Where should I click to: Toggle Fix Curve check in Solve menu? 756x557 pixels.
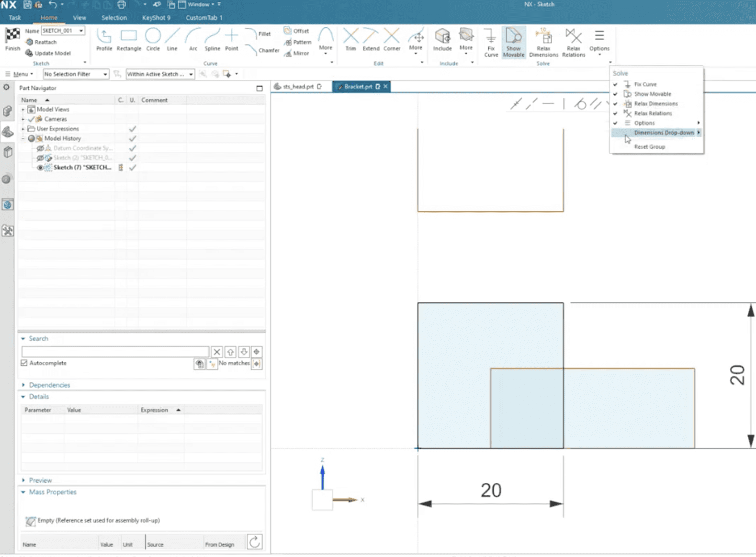[x=615, y=84]
